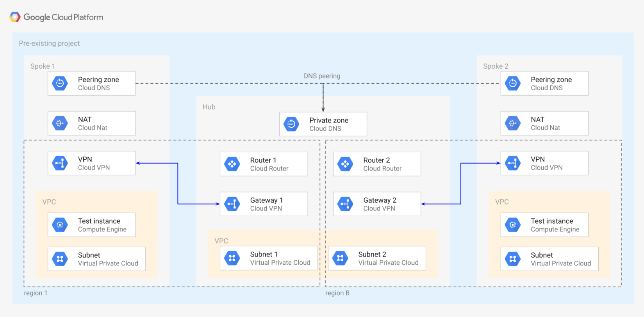Click the 'VPC' label in Spoke 1

pyautogui.click(x=49, y=202)
